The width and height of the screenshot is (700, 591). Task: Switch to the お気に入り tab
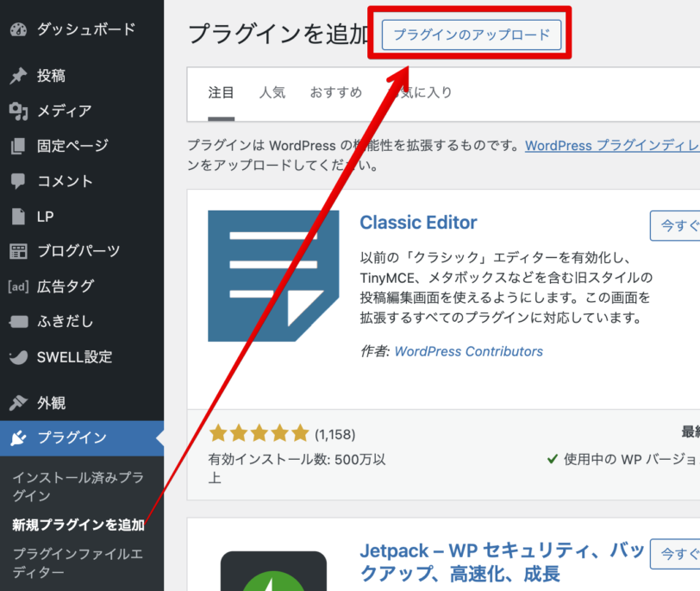pyautogui.click(x=420, y=92)
